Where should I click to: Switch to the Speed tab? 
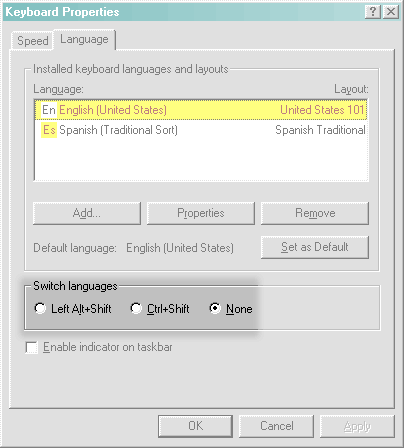33,41
